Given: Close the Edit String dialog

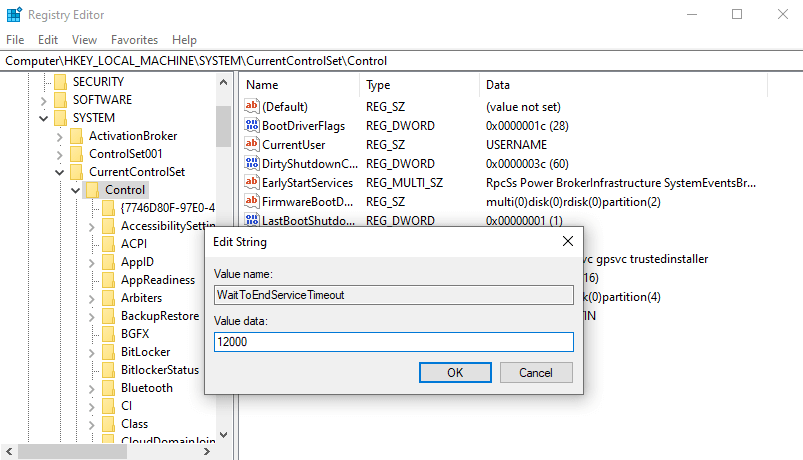Looking at the screenshot, I should pyautogui.click(x=567, y=241).
